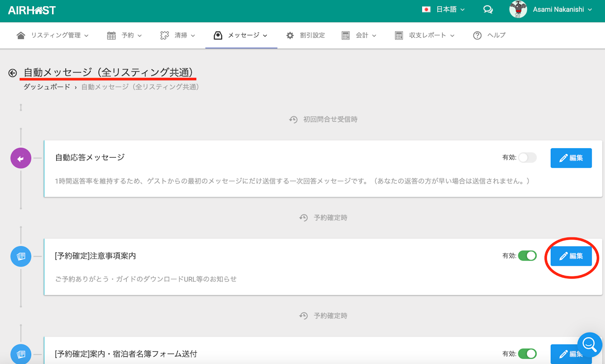
Task: Click the gear icon for 割引設定
Action: tap(290, 35)
